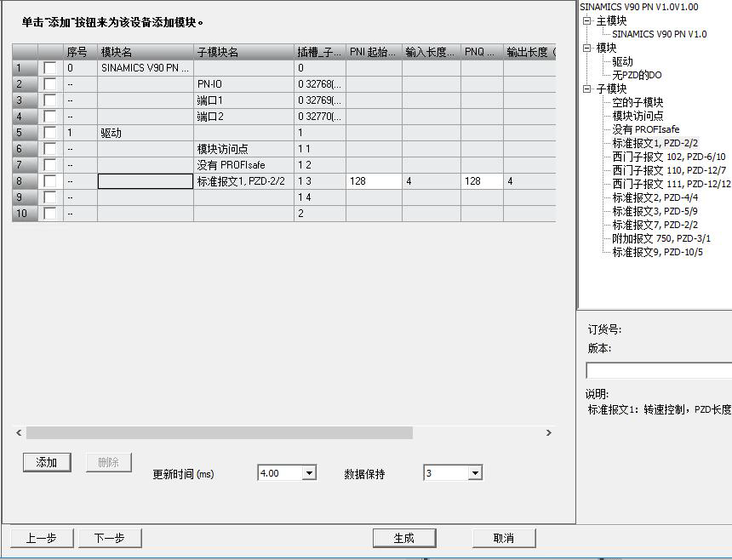Screen dimensions: 732x560
Task: Click the 标准报文1, PZD-2/2 submodule cell
Action: tap(243, 181)
